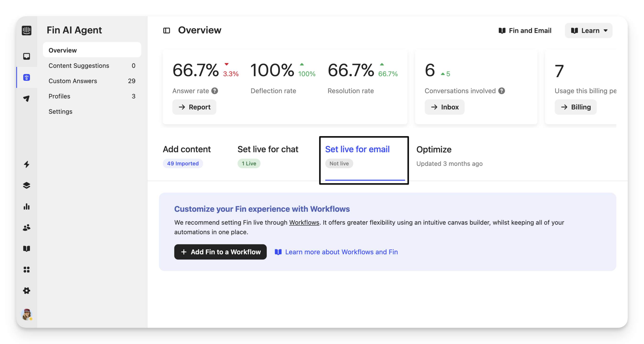The width and height of the screenshot is (644, 344).
Task: Click the Custom Answers count 29
Action: [131, 81]
